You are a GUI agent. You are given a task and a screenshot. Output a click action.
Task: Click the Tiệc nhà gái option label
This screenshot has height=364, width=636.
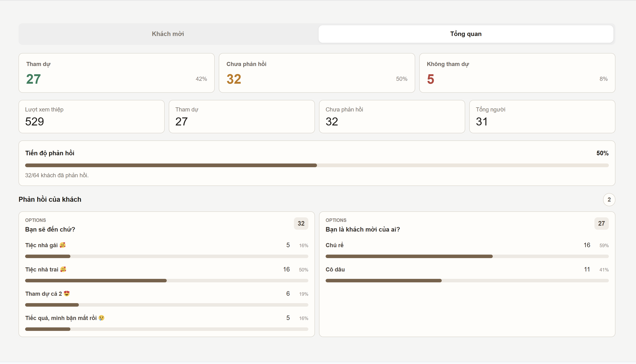(x=41, y=245)
